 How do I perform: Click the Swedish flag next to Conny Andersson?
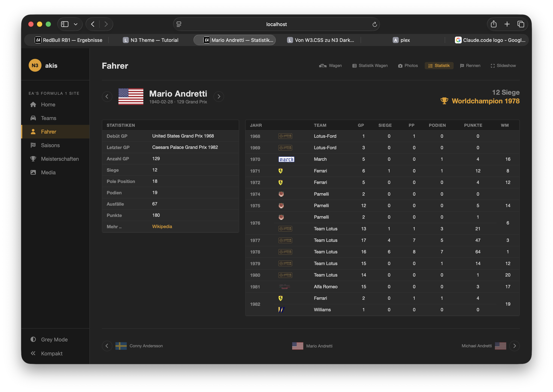121,346
